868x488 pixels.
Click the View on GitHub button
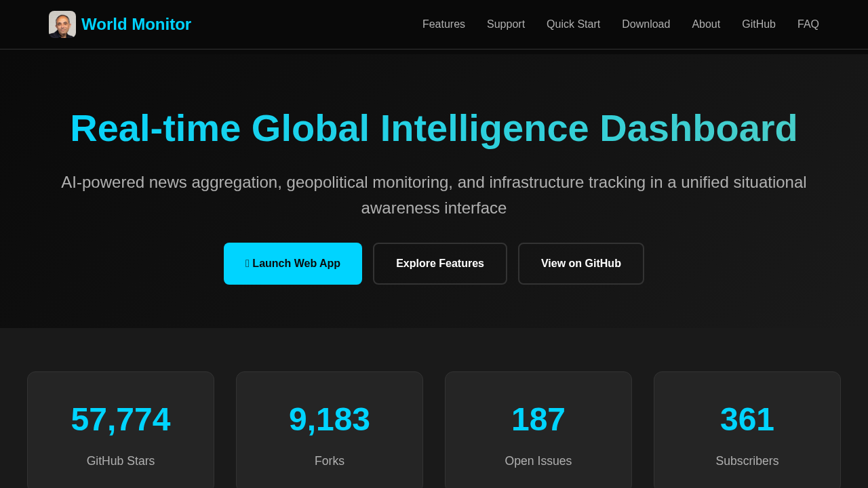click(x=581, y=264)
